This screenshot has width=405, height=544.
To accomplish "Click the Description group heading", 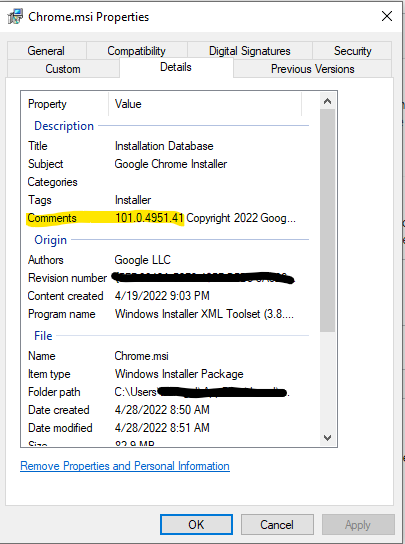I will 64,126.
